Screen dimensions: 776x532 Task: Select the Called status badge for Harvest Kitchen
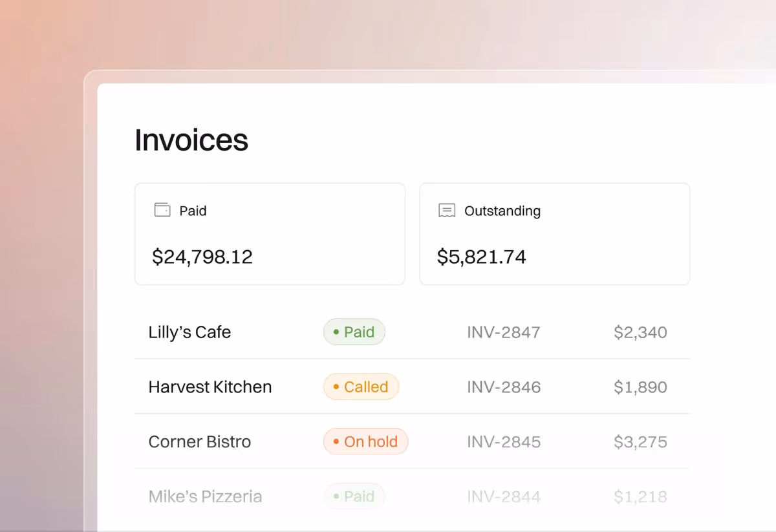tap(361, 387)
